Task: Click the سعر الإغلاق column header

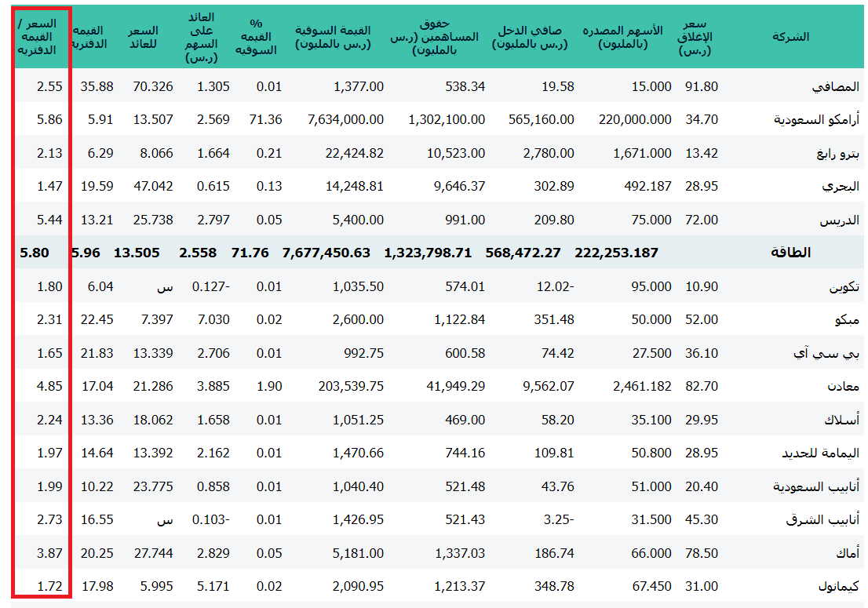Action: pyautogui.click(x=695, y=37)
